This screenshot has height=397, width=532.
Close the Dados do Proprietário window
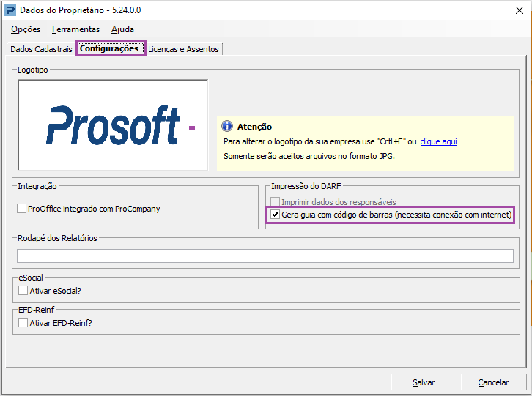[516, 10]
